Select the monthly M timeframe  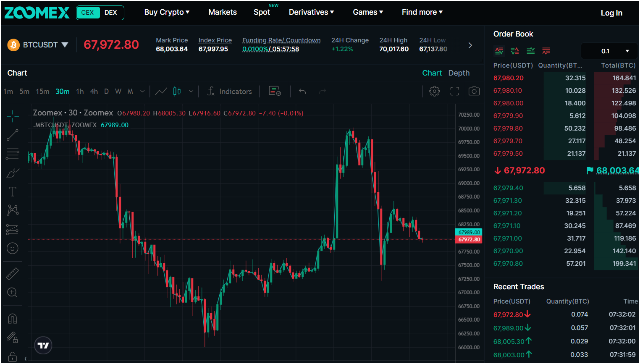pos(131,92)
